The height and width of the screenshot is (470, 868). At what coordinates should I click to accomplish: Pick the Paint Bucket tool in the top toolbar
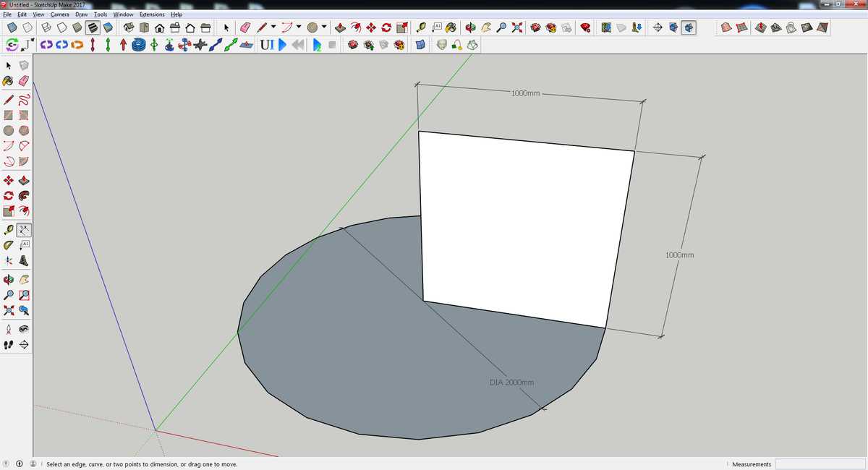click(451, 27)
